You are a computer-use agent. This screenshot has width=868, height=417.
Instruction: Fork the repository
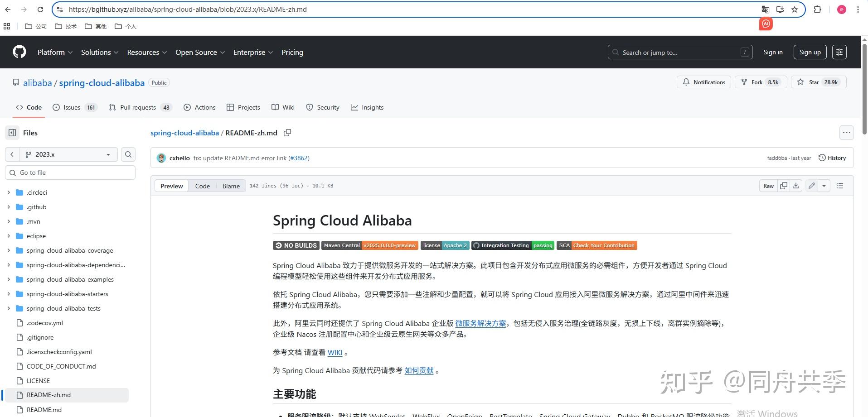[x=761, y=82]
